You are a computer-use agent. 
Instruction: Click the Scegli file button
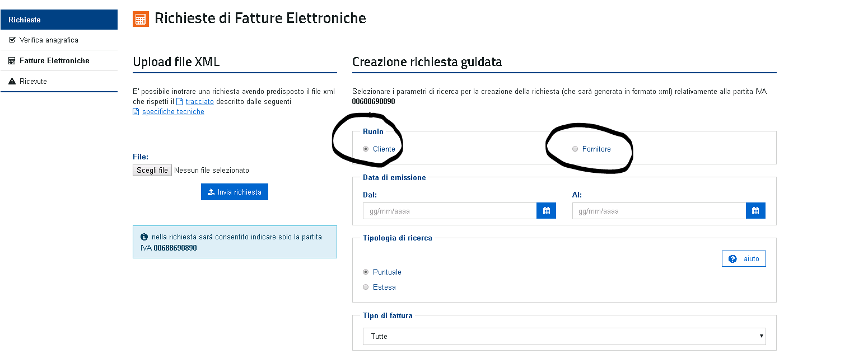(152, 170)
